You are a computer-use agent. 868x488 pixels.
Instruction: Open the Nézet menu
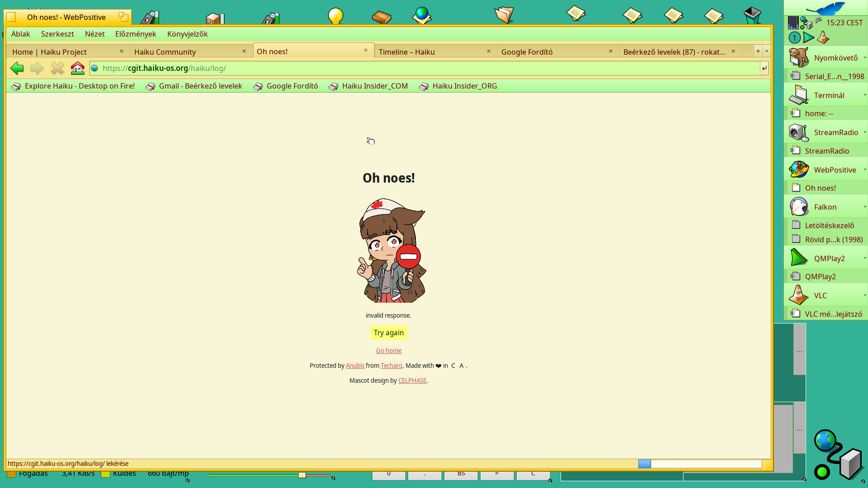[95, 34]
